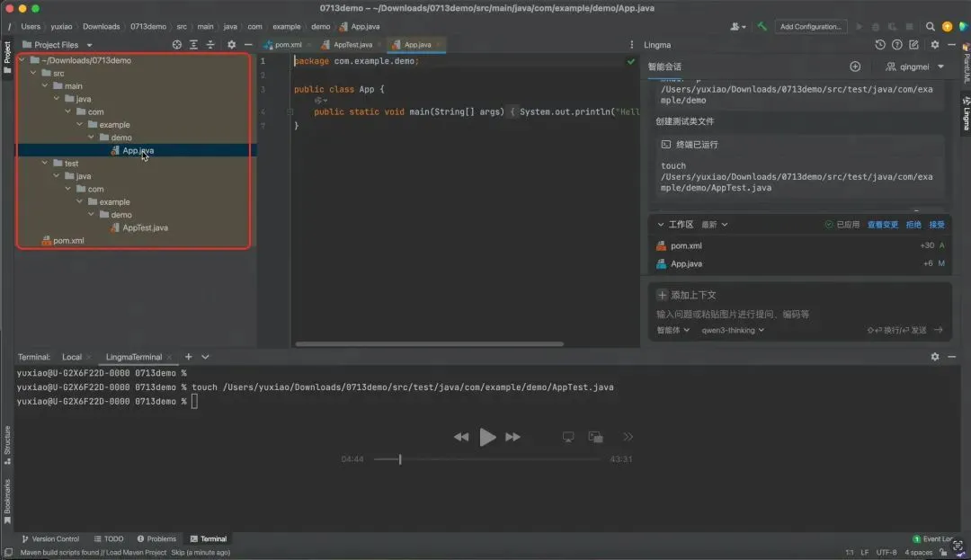Click 拒绝 reject link
Viewport: 971px width, 560px height.
click(913, 225)
